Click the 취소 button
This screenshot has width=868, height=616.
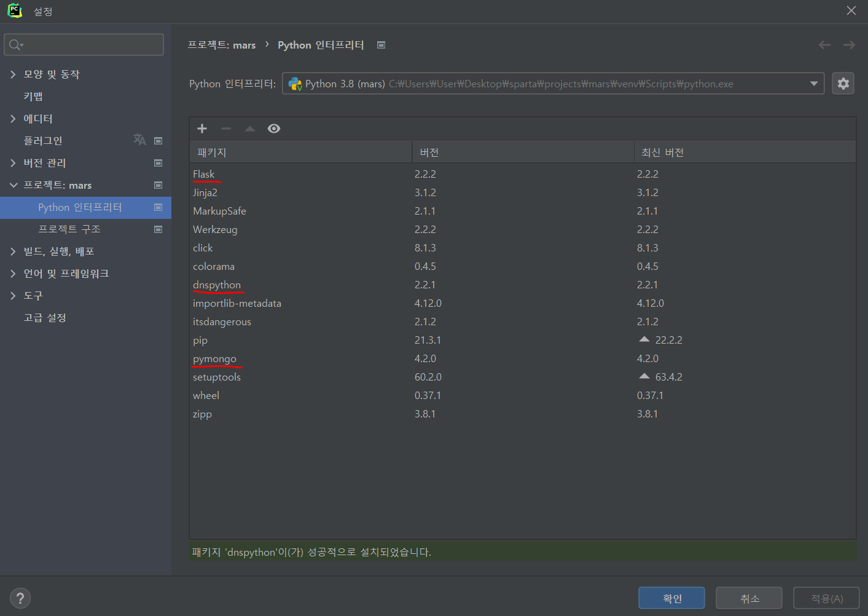point(749,598)
